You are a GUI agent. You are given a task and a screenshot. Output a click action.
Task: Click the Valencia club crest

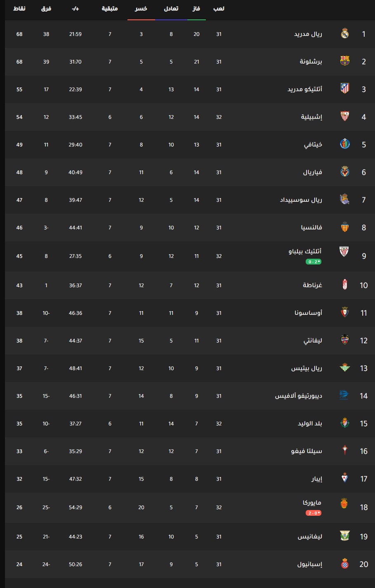coord(345,227)
